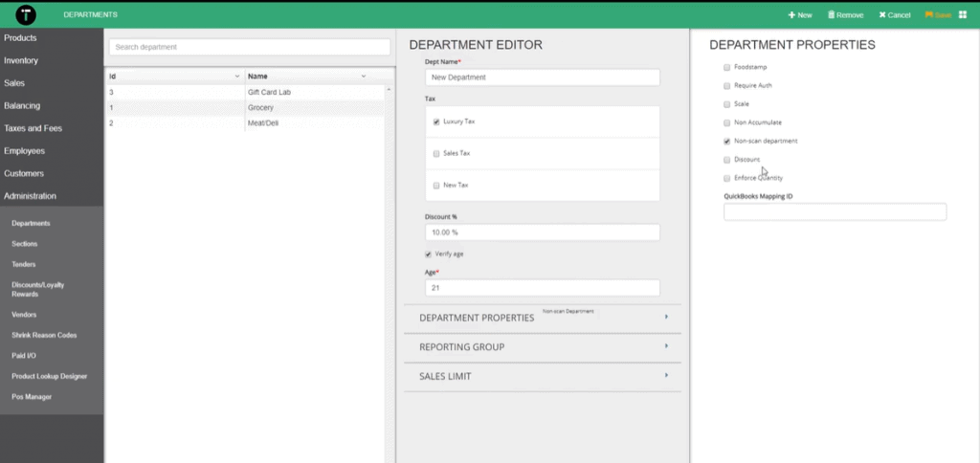Click the orange Save icon
Viewport: 980px width, 463px height.
(x=929, y=15)
